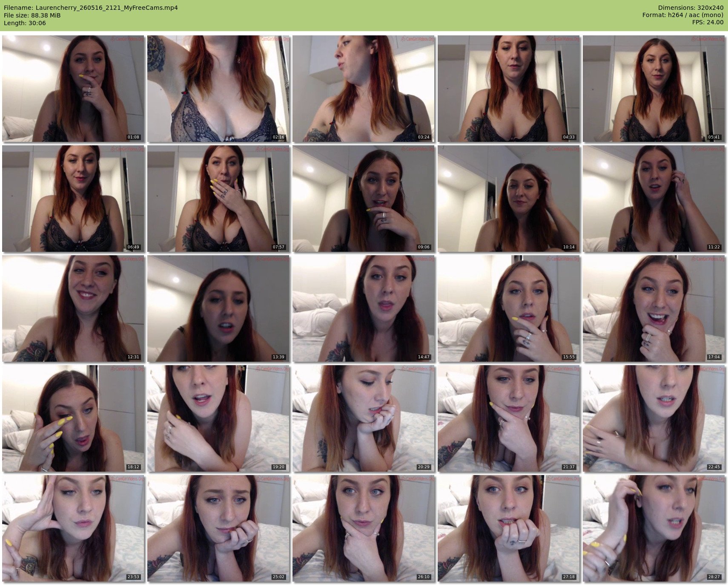Open the thumbnail marked 05:41

point(653,89)
